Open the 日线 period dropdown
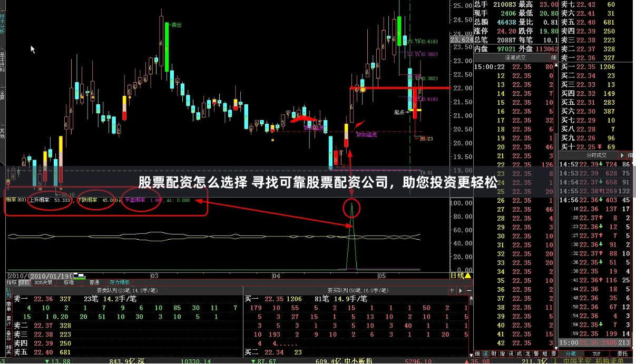The image size is (636, 364). (459, 275)
